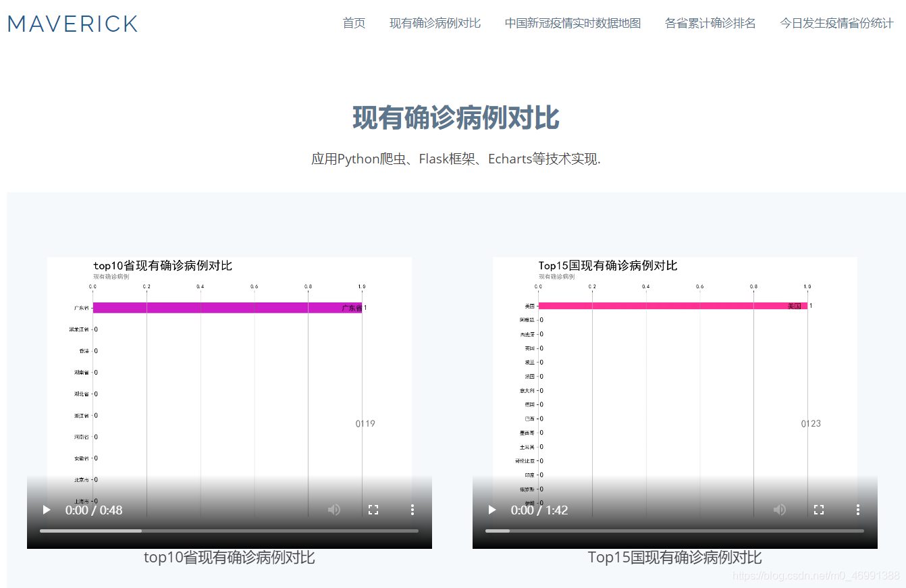906x588 pixels.
Task: Click the Top15国现有确诊病例对比 caption below the video
Action: (675, 558)
